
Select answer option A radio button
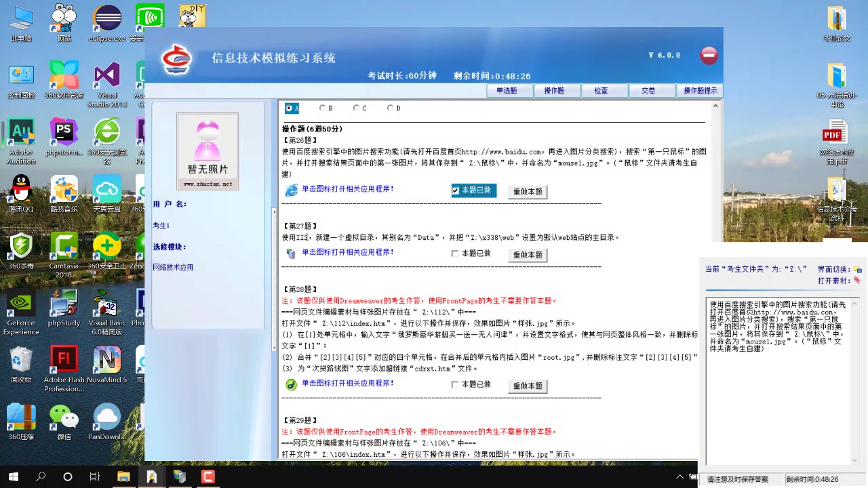pyautogui.click(x=289, y=108)
